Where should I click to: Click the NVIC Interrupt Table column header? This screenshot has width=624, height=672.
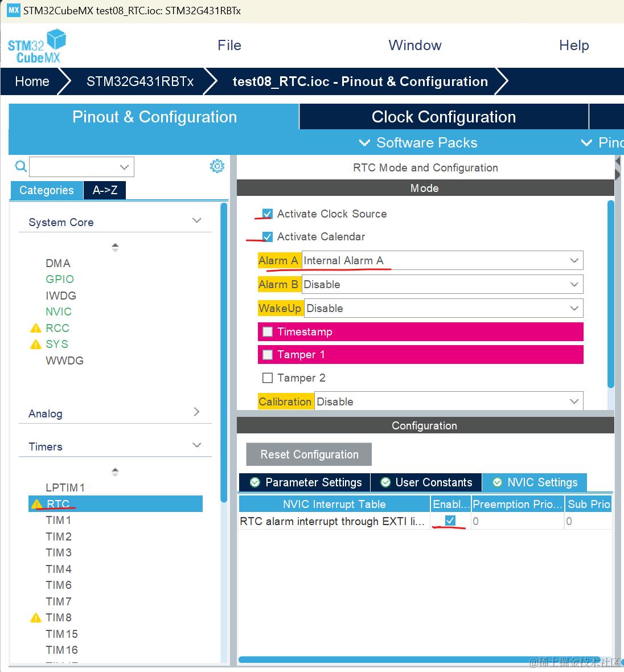point(334,504)
